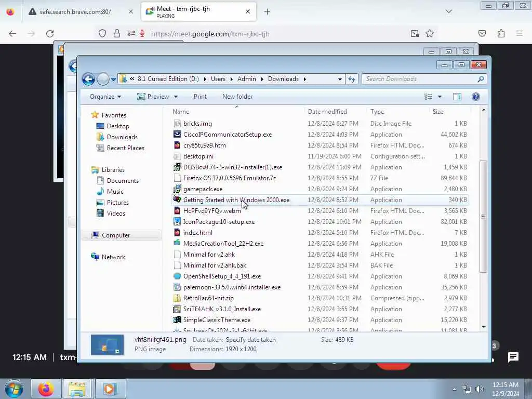The image size is (532, 399).
Task: Expand arrow after Downloads breadcrumb
Action: click(x=304, y=79)
